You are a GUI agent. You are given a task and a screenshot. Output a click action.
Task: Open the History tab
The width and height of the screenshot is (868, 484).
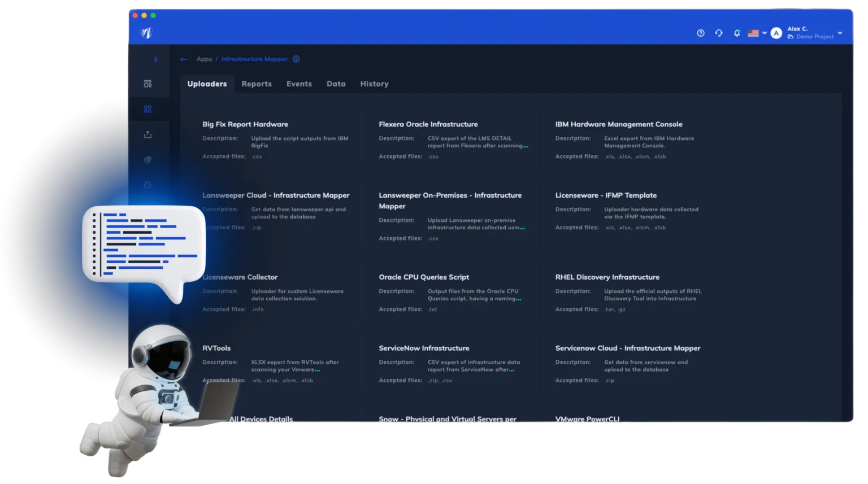point(374,84)
